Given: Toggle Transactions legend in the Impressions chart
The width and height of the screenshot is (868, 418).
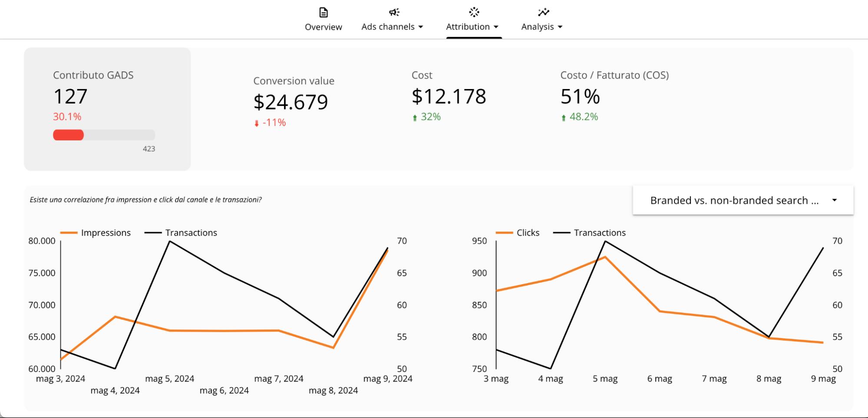Looking at the screenshot, I should pos(181,233).
